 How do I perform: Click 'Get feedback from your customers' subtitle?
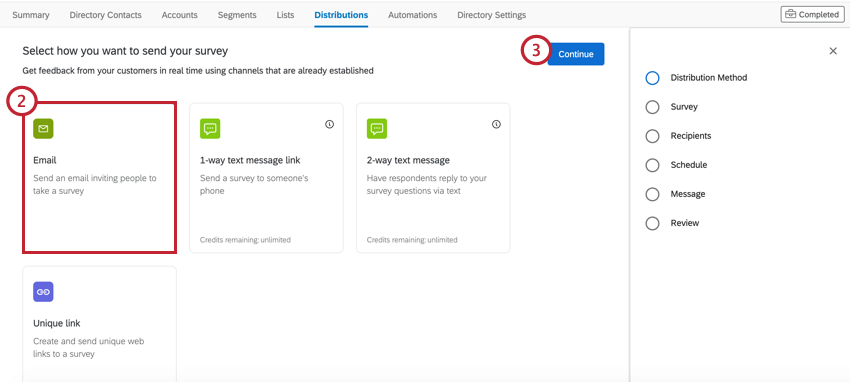(x=198, y=70)
